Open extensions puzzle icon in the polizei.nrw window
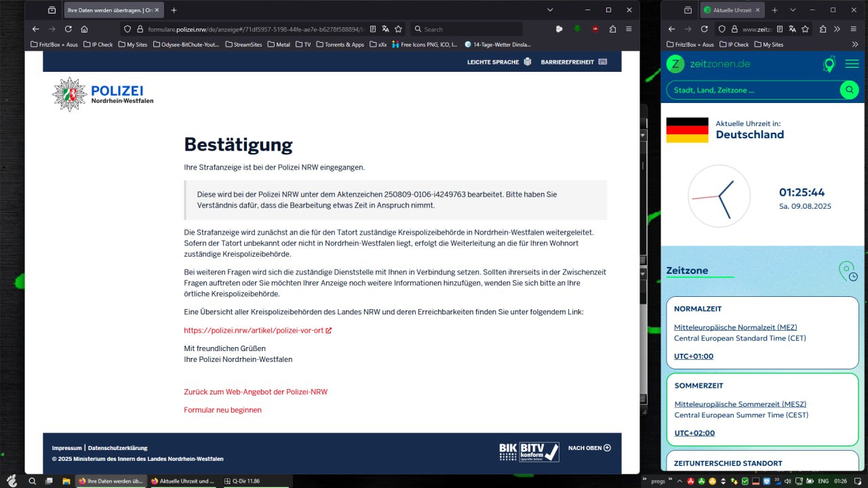868x488 pixels. (612, 29)
